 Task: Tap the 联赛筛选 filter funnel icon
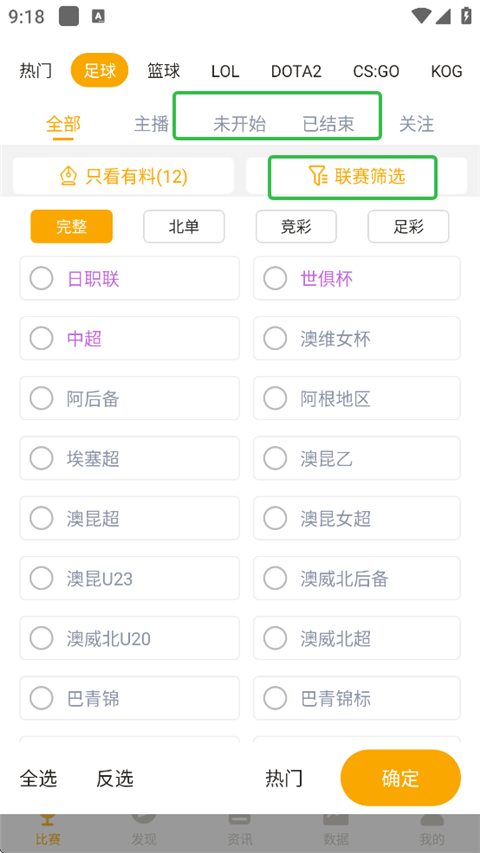pos(318,176)
